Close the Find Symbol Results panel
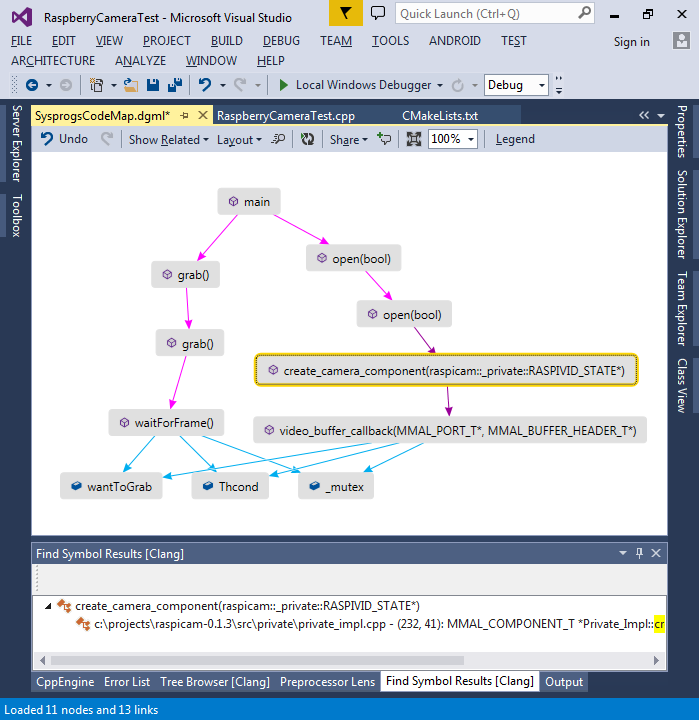The image size is (699, 720). tap(656, 553)
